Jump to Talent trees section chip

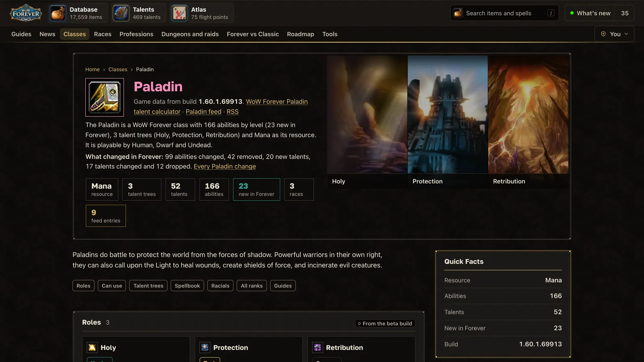point(148,286)
